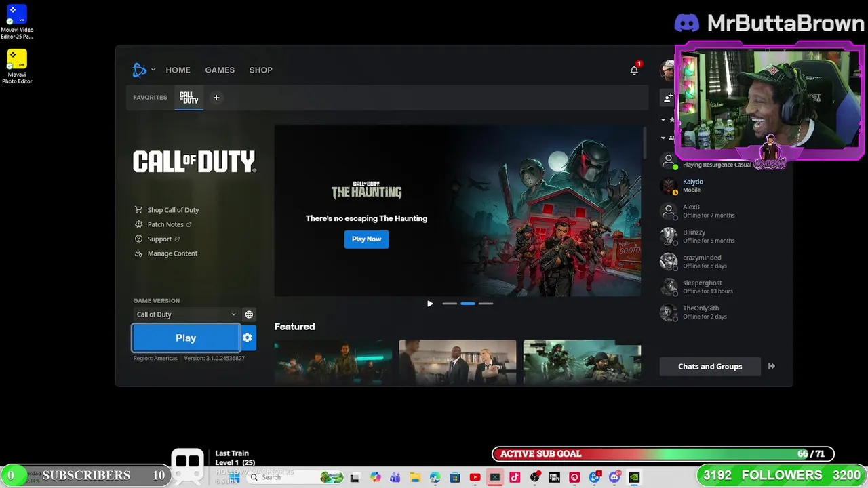Screen dimensions: 868x488
Task: Open Task View on taskbar
Action: click(x=354, y=477)
